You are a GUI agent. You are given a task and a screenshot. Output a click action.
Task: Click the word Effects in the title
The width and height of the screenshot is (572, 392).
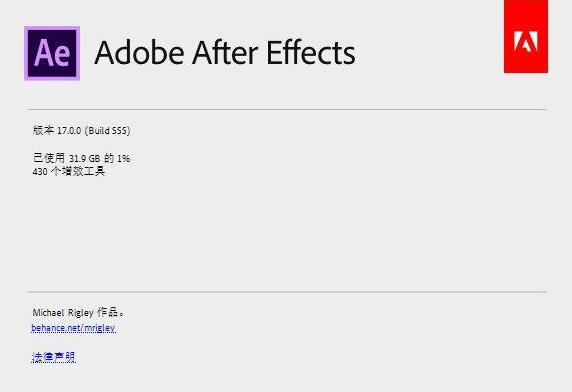(x=311, y=53)
